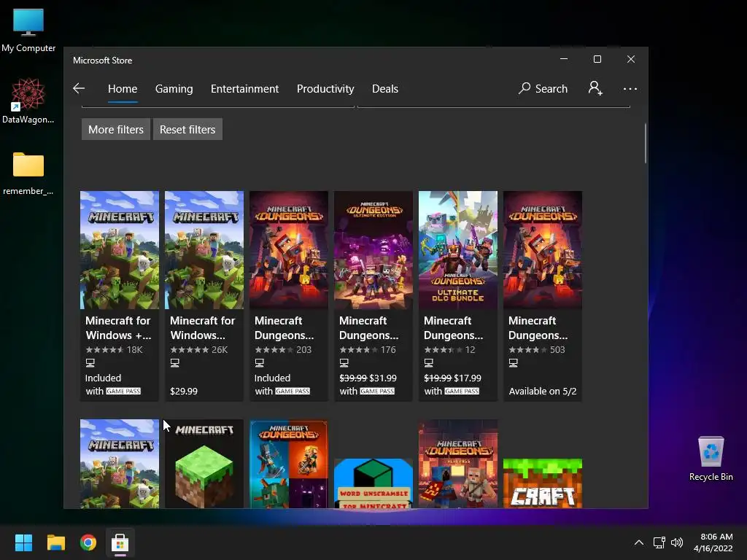Open Search in Microsoft Store

[543, 88]
